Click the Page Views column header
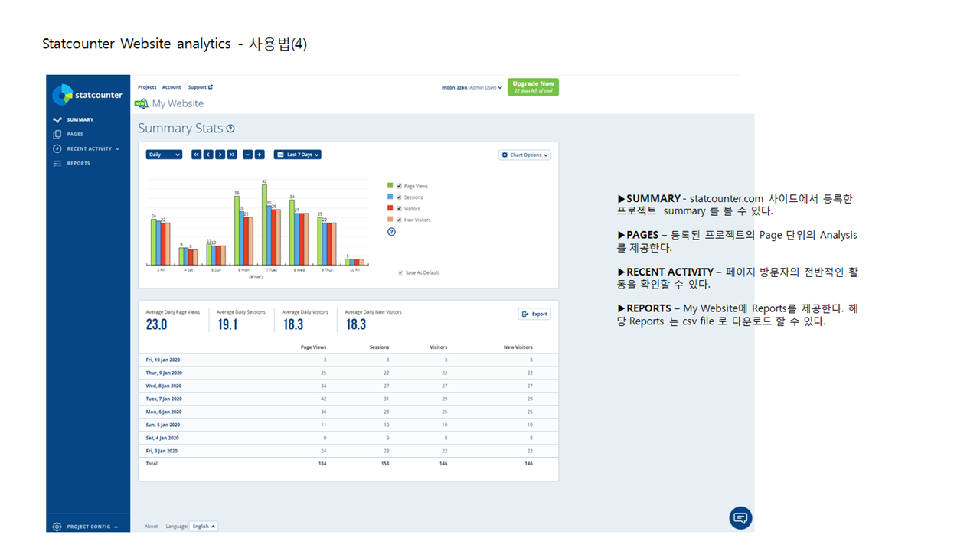Viewport: 980px width, 551px height. pos(313,347)
